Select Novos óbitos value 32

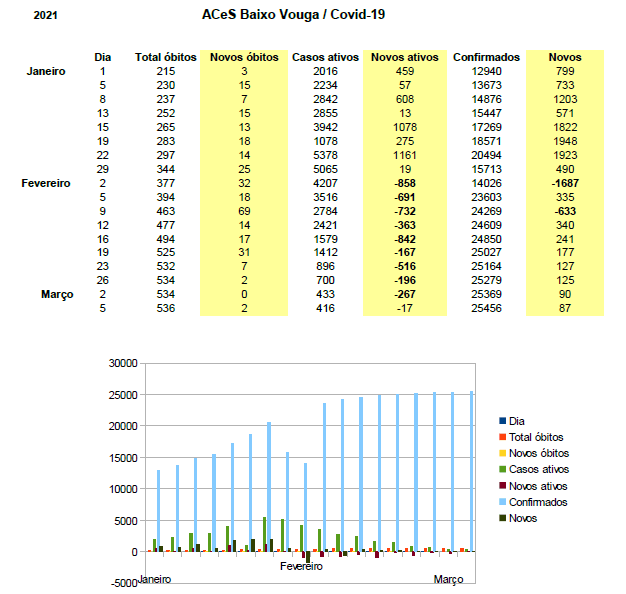point(244,183)
